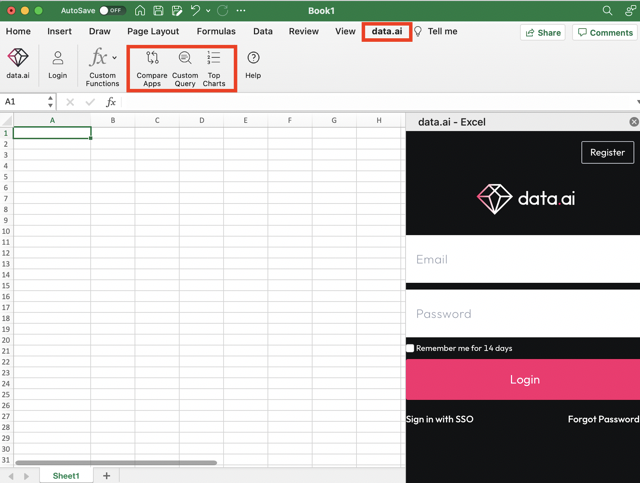640x483 pixels.
Task: Expand the formula bar arrow at right edge
Action: coord(637,102)
